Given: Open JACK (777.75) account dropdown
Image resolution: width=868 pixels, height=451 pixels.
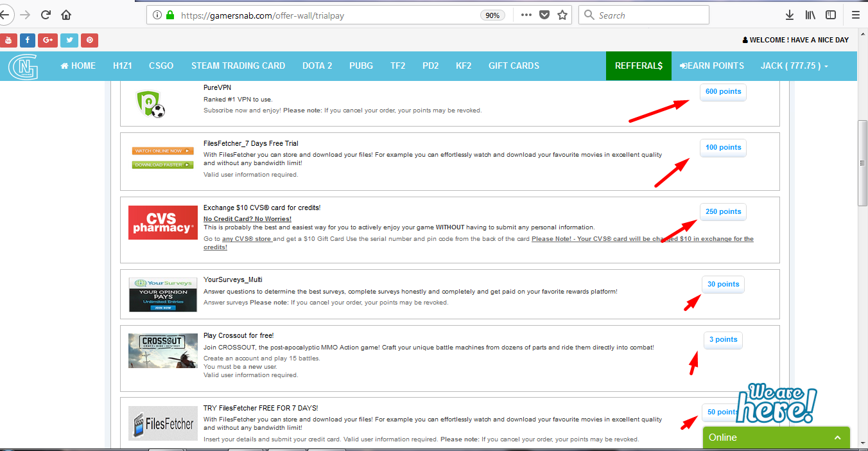Looking at the screenshot, I should coord(794,66).
